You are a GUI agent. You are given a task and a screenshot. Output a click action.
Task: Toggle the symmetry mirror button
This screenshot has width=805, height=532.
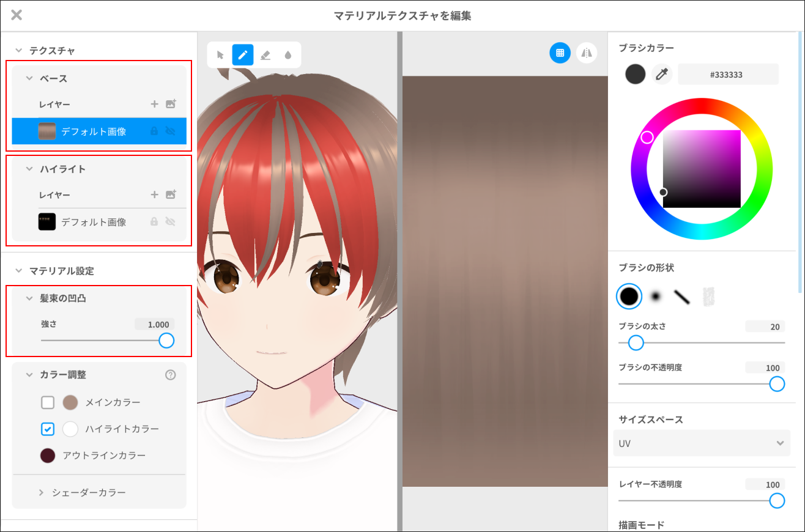[x=587, y=53]
